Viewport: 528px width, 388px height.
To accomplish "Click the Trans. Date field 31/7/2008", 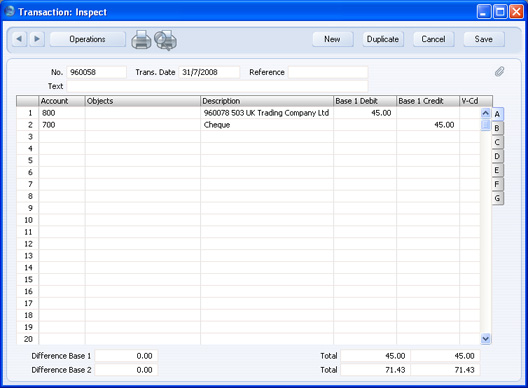I will (x=209, y=72).
